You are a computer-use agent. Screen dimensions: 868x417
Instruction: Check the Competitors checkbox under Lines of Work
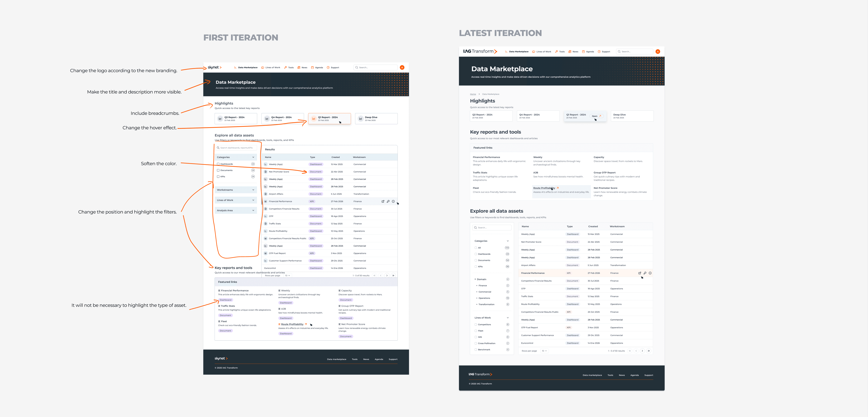(x=476, y=324)
